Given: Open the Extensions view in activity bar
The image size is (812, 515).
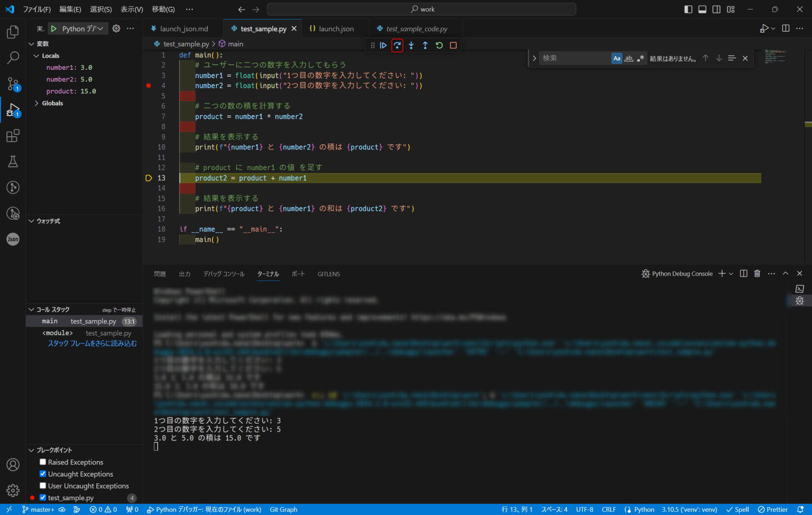Looking at the screenshot, I should click(x=13, y=136).
